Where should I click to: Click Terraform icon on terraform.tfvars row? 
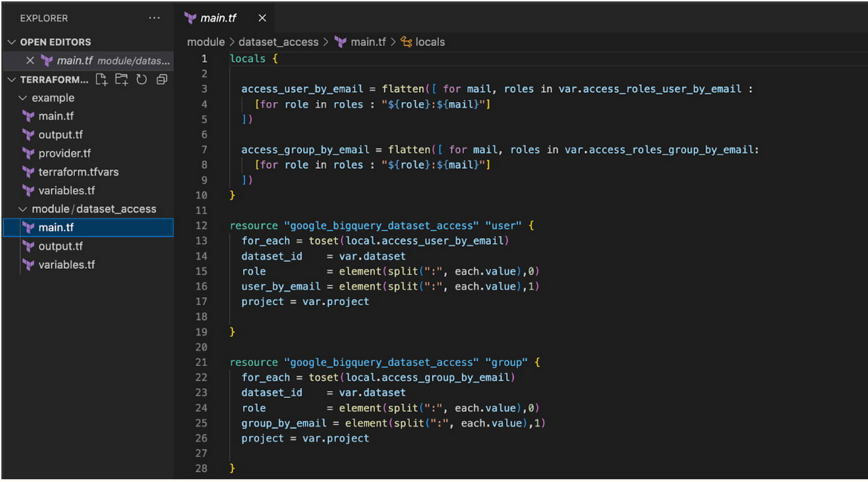pyautogui.click(x=28, y=172)
